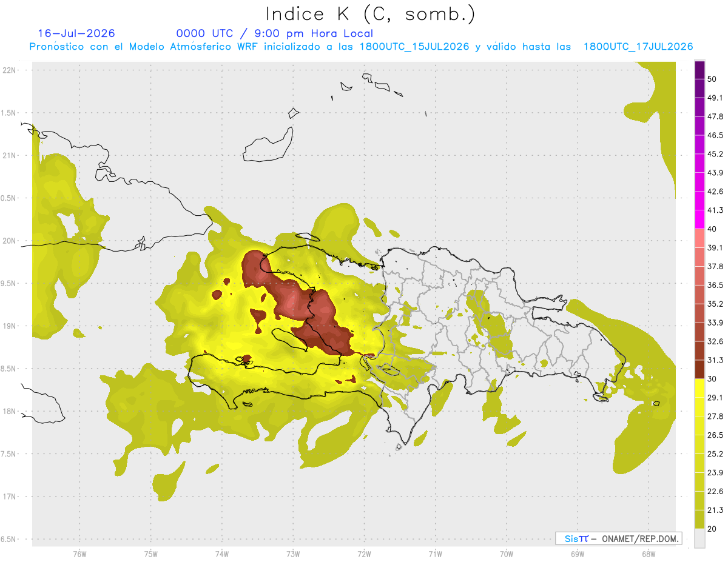Click the legend label "30"
728x562 pixels.
point(712,379)
